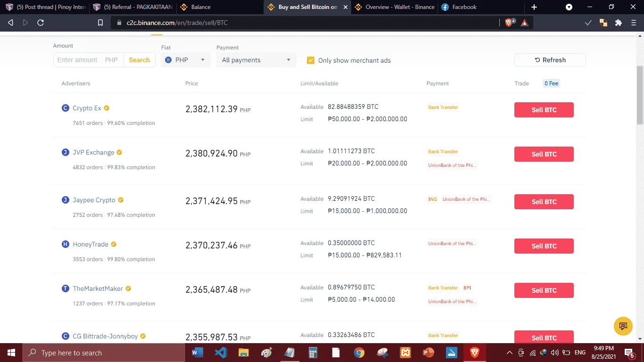Click Sell BTC for TheMarketMaker

(544, 290)
